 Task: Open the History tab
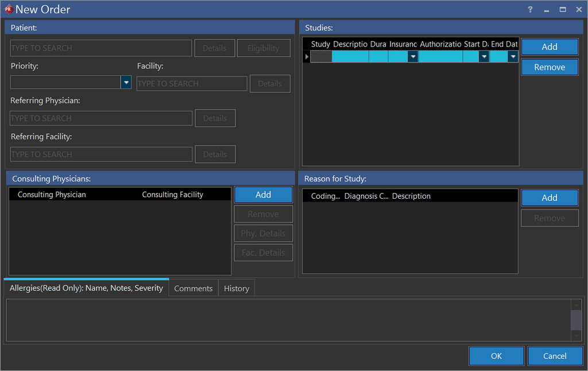[x=236, y=288]
